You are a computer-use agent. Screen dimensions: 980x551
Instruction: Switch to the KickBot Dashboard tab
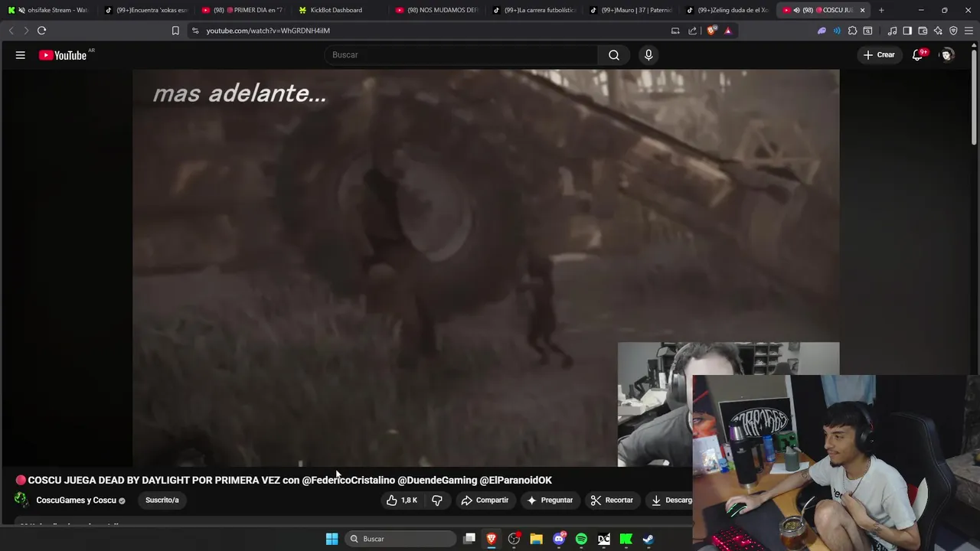coord(341,10)
